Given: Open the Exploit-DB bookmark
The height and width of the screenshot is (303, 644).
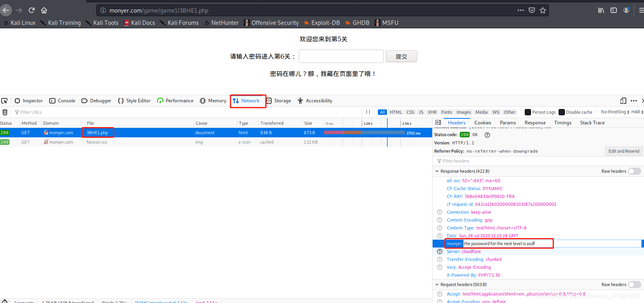Looking at the screenshot, I should coord(322,23).
